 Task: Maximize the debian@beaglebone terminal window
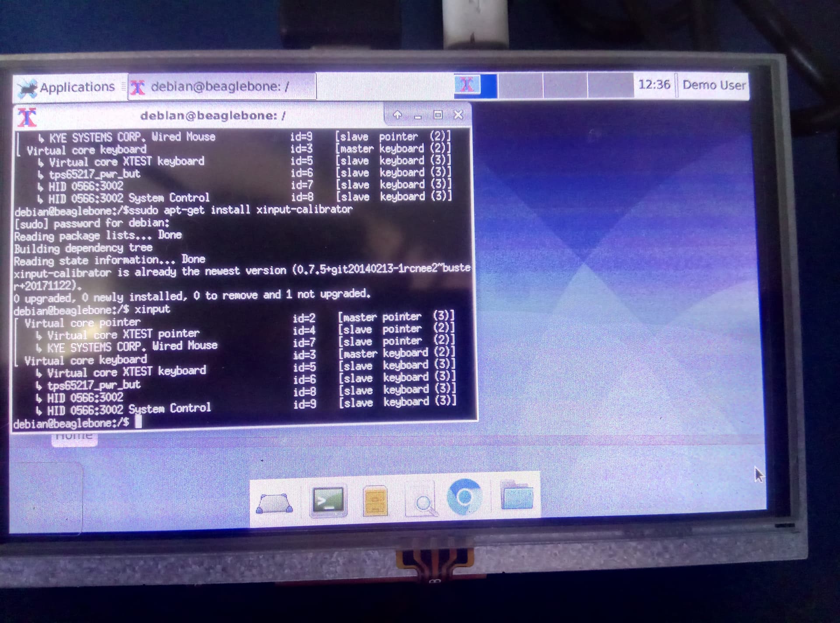pos(438,115)
